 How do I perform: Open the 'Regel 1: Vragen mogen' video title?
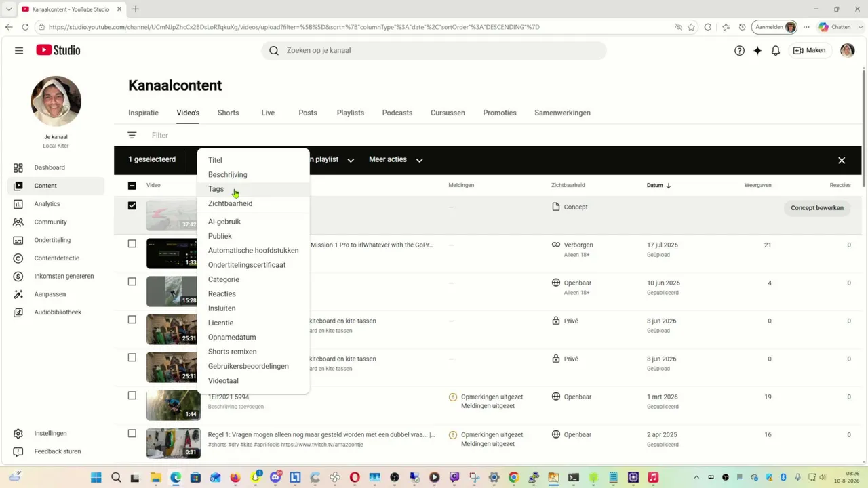click(x=321, y=434)
